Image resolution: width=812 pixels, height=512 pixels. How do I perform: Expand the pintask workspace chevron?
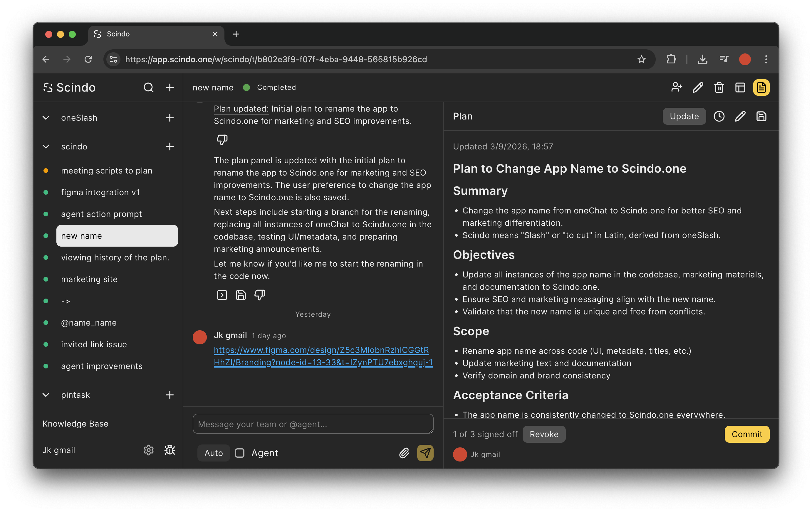[46, 395]
